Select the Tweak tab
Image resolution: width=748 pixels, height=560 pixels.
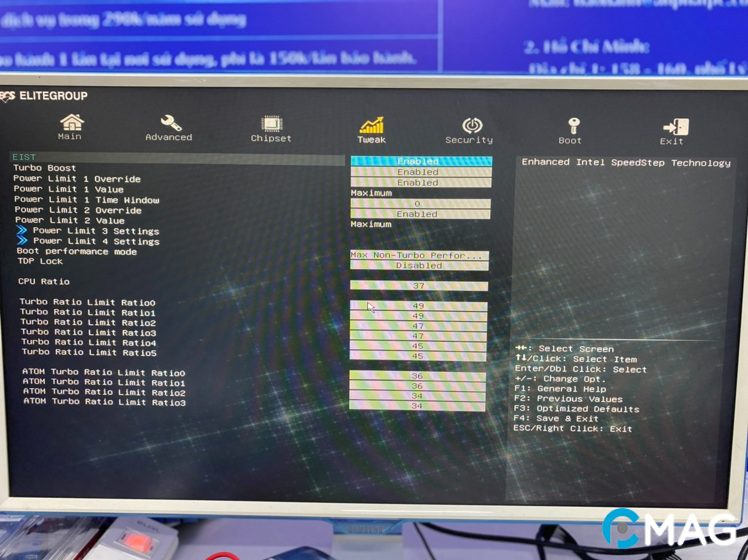coord(371,129)
